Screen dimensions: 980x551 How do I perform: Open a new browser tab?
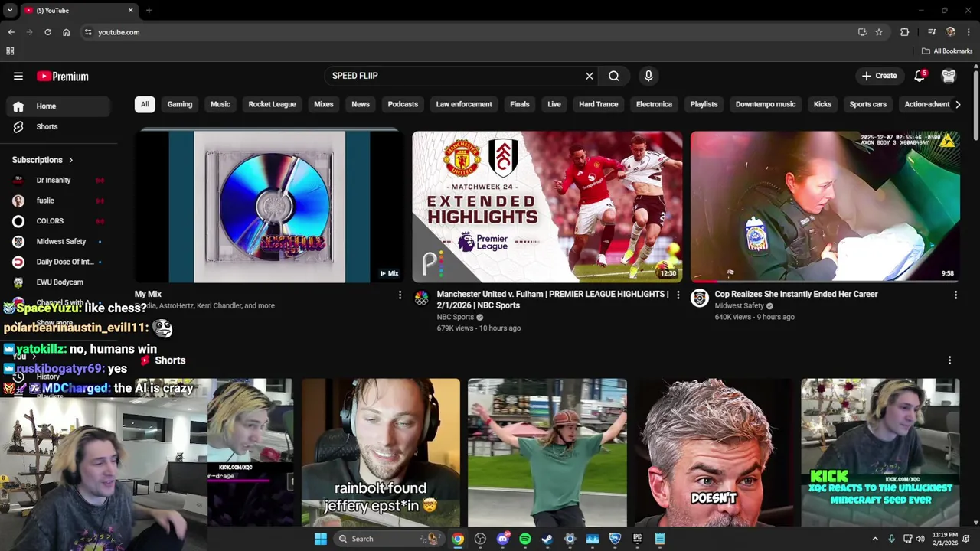[149, 11]
